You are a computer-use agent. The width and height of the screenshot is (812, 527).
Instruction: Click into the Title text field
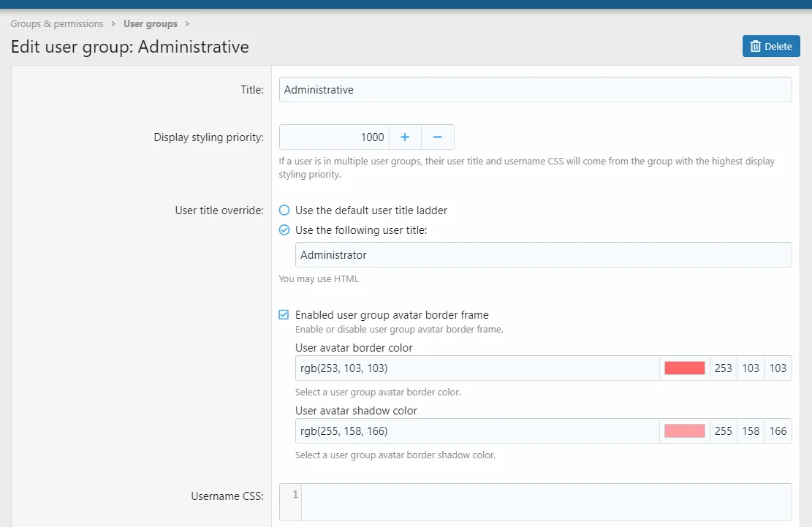[x=535, y=90]
